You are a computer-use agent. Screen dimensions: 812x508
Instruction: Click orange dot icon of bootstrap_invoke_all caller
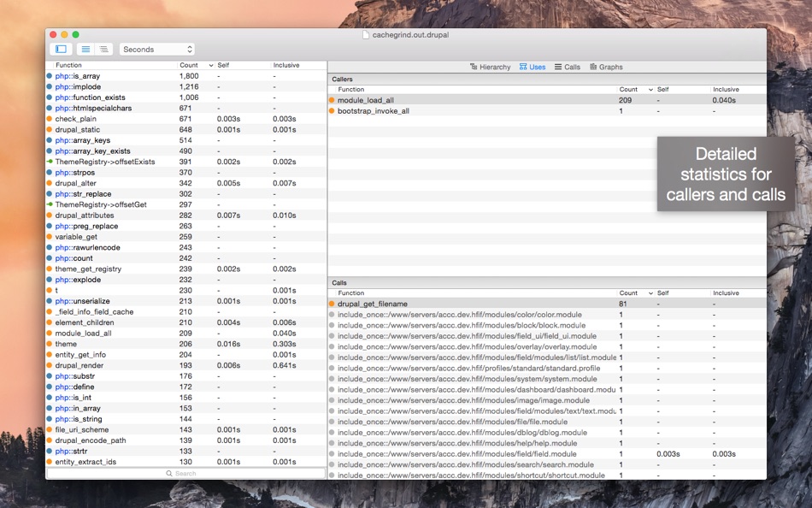[332, 111]
